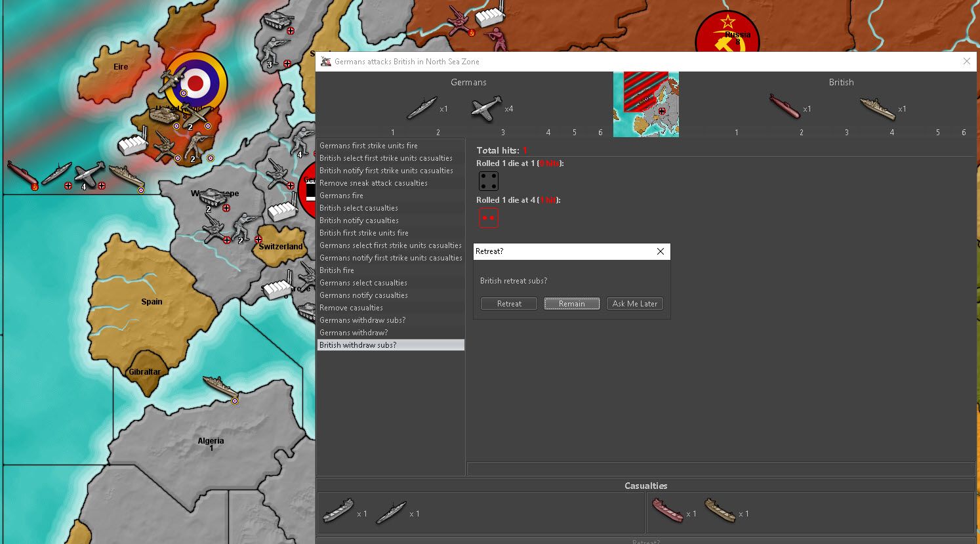Image resolution: width=980 pixels, height=544 pixels.
Task: Select step 'Germans fire'
Action: click(x=391, y=196)
